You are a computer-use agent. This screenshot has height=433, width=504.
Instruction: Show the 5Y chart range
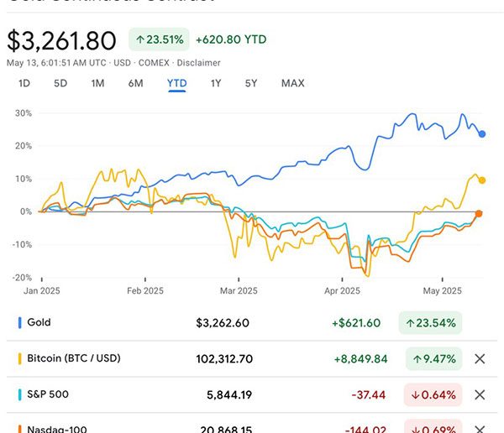pos(251,84)
